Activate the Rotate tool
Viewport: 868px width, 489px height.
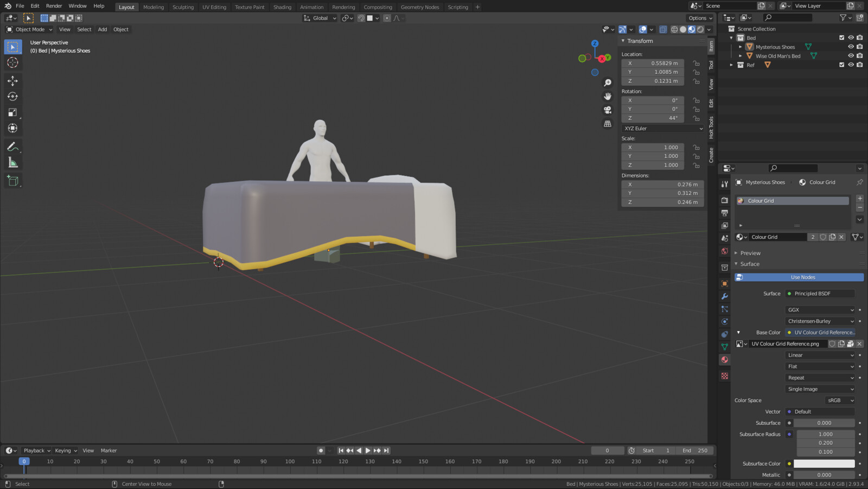12,97
